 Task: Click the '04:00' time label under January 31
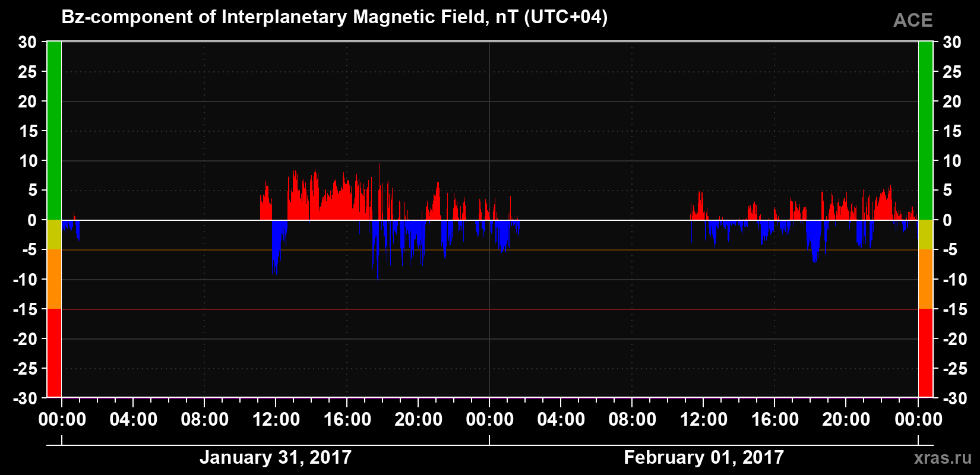pyautogui.click(x=134, y=419)
